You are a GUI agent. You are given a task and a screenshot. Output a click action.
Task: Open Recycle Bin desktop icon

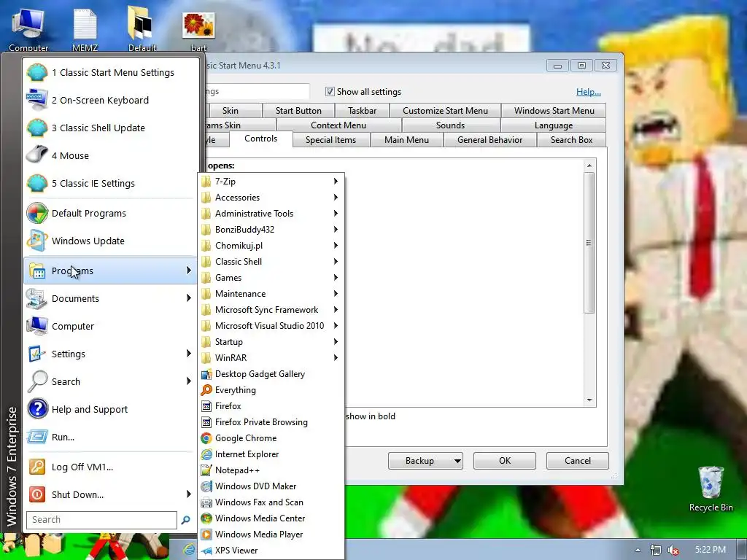point(711,489)
